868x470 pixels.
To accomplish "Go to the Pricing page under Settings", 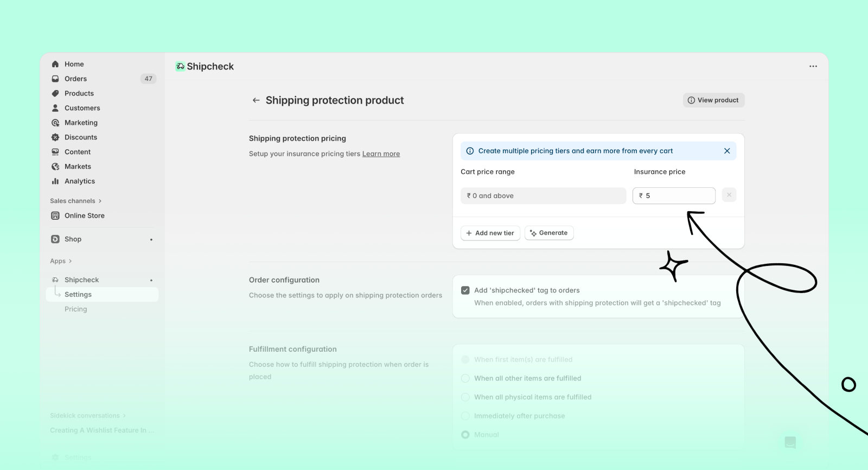I will coord(75,309).
